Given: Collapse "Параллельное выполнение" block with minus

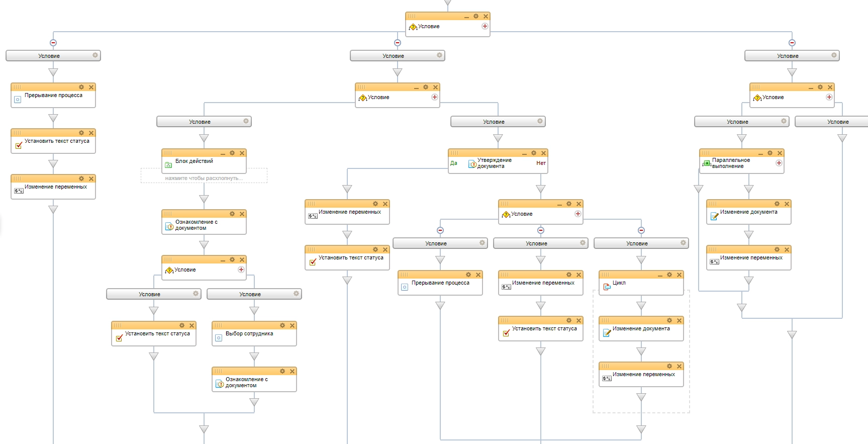Looking at the screenshot, I should (x=760, y=153).
